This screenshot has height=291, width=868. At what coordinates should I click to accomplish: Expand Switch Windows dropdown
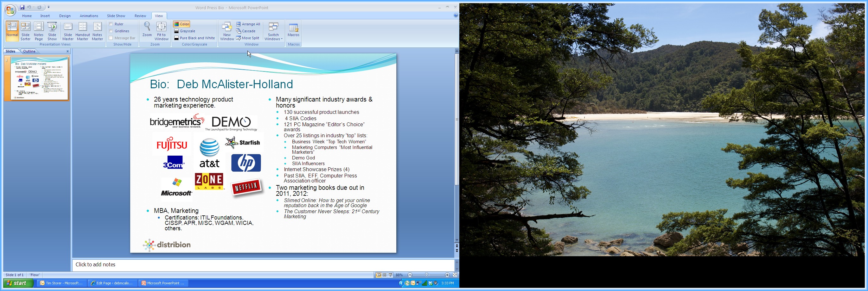click(273, 32)
